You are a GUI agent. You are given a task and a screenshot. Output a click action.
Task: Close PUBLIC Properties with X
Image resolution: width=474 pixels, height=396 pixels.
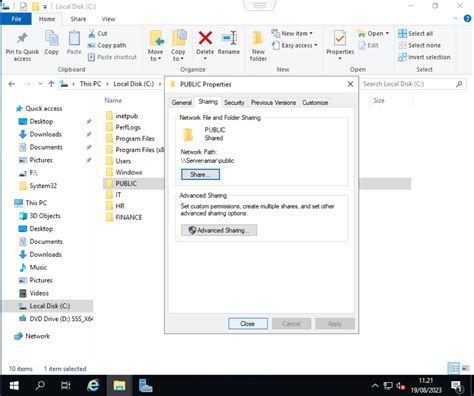click(x=350, y=84)
